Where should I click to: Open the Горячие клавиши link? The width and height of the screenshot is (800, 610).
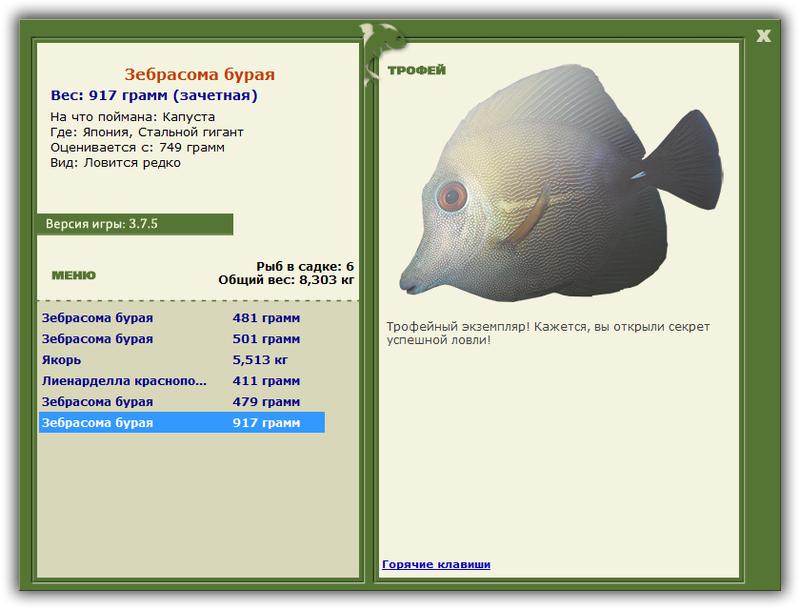436,564
